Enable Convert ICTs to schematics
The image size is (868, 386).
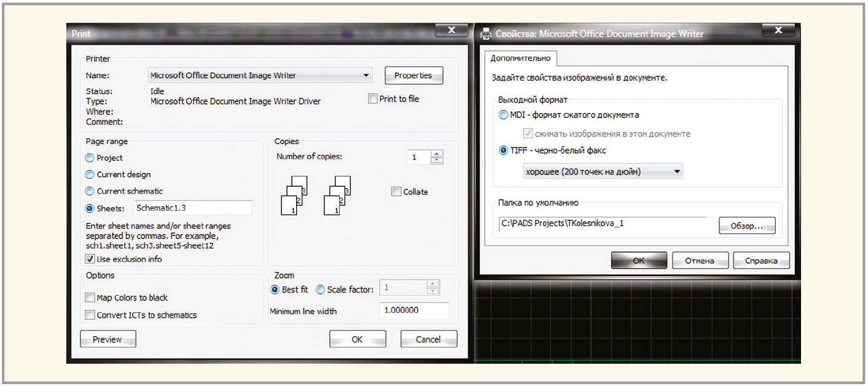(x=90, y=315)
